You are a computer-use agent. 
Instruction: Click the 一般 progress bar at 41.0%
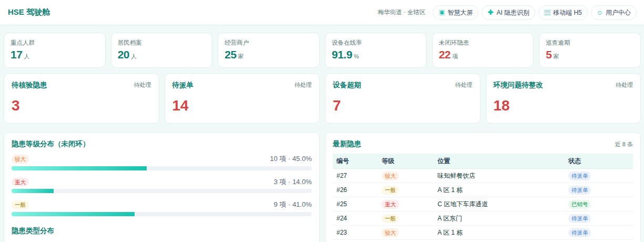coord(161,214)
